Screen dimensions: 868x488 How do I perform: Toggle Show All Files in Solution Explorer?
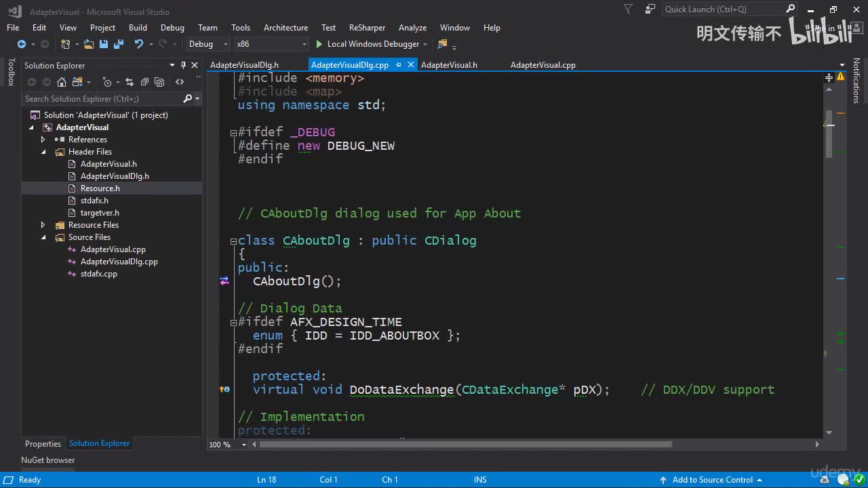(159, 82)
